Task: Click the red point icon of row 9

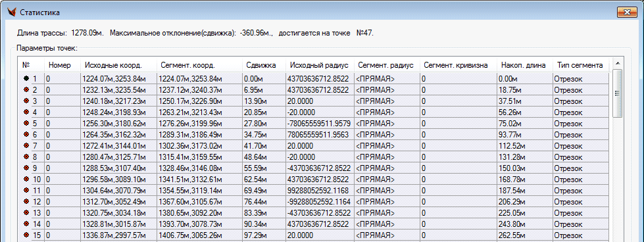Action: coord(26,168)
